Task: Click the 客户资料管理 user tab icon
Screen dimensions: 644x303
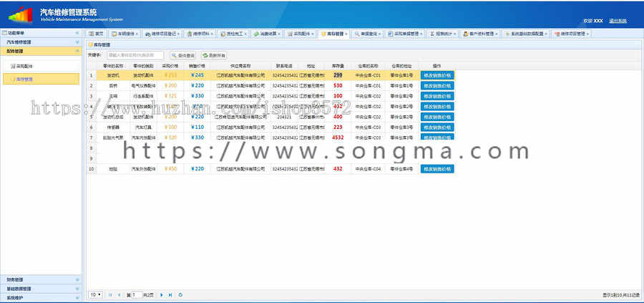Action: click(466, 34)
